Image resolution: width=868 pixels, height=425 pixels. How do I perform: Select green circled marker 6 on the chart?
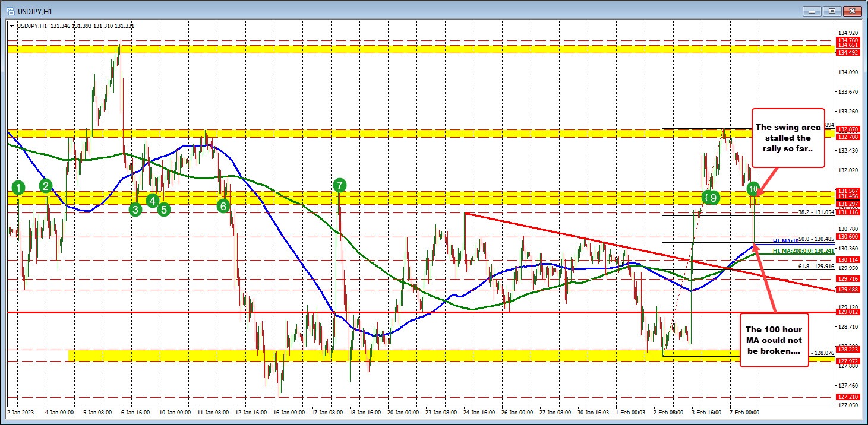[223, 206]
